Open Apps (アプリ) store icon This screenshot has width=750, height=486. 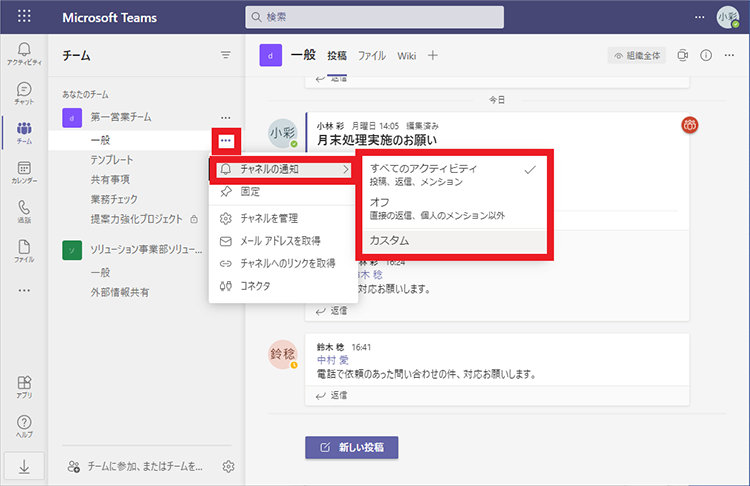pyautogui.click(x=24, y=387)
